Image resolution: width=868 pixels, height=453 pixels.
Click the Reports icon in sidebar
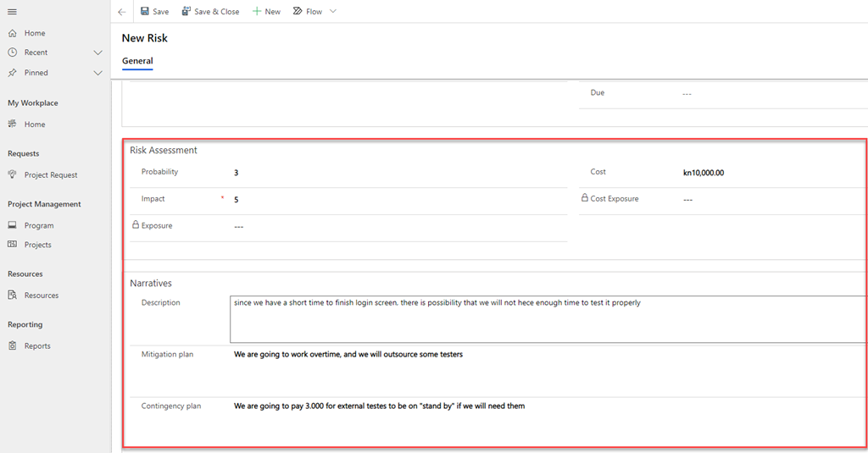tap(12, 345)
